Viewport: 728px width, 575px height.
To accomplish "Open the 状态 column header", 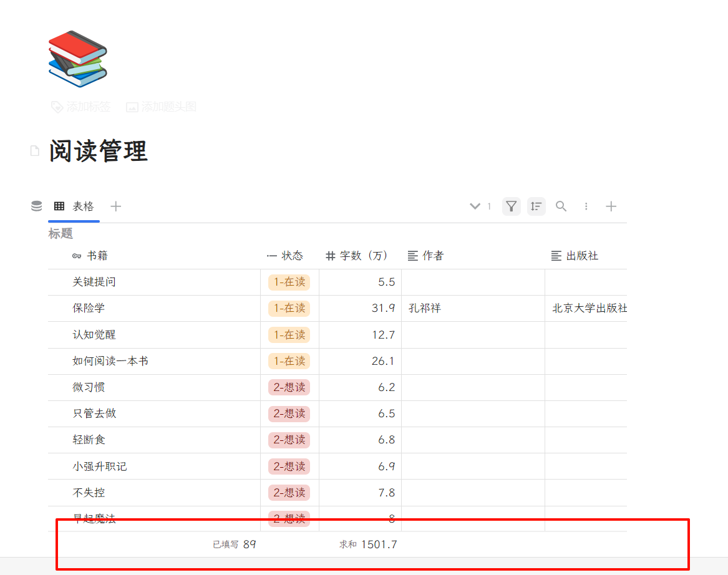I will point(289,256).
